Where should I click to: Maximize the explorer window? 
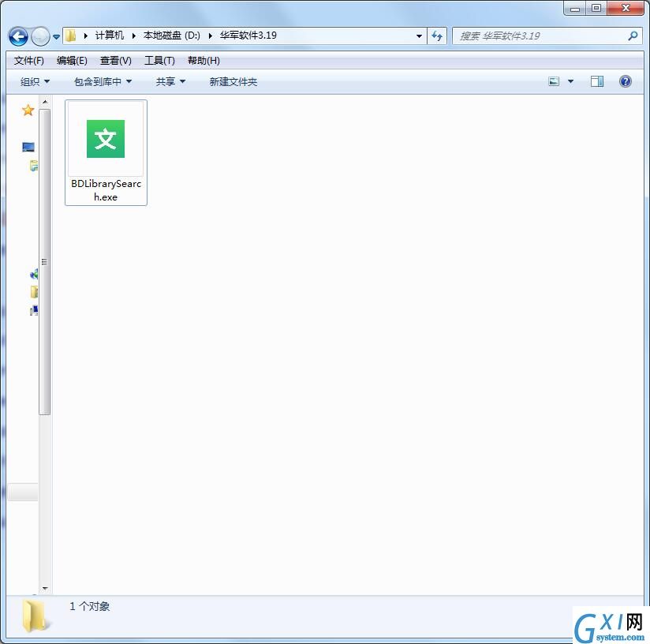click(x=596, y=9)
